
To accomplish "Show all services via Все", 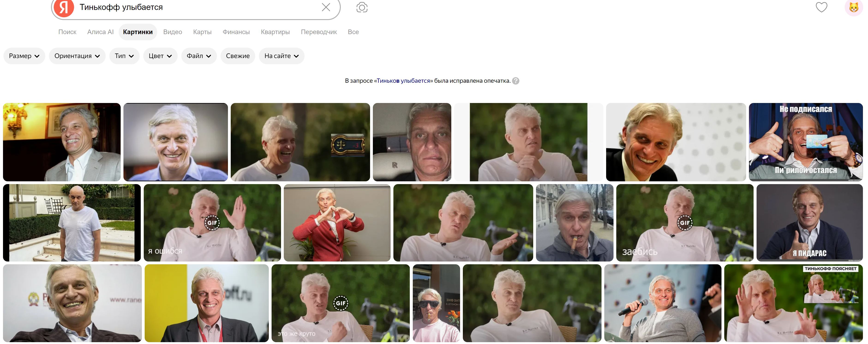I will (x=353, y=32).
